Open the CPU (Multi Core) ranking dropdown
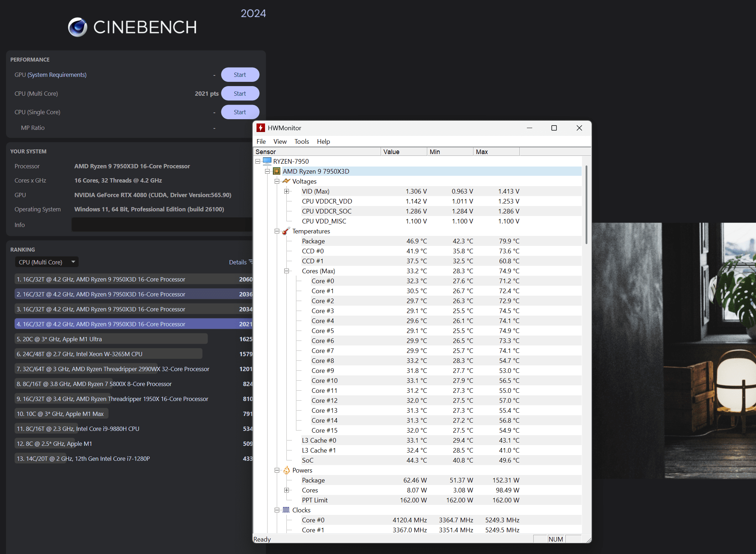This screenshot has width=756, height=554. (47, 262)
